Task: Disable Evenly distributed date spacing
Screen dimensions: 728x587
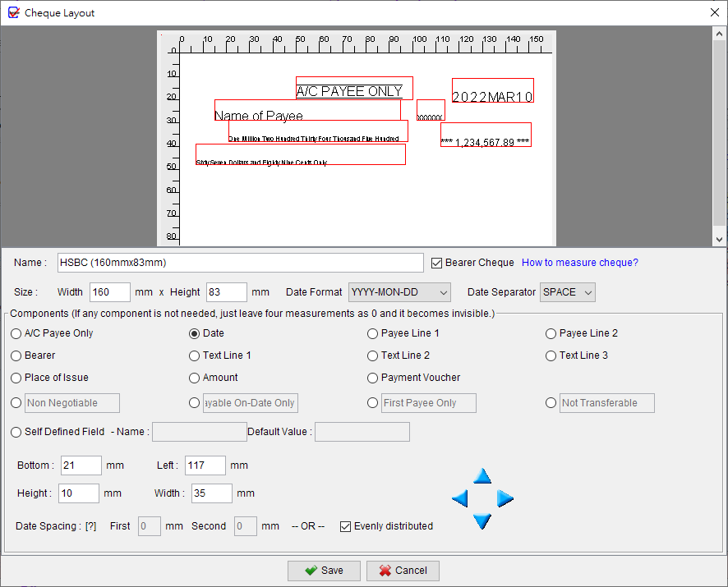Action: coord(347,526)
